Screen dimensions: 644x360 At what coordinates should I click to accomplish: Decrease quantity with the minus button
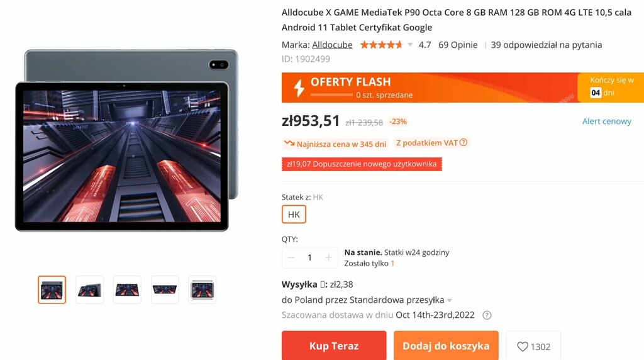(291, 257)
